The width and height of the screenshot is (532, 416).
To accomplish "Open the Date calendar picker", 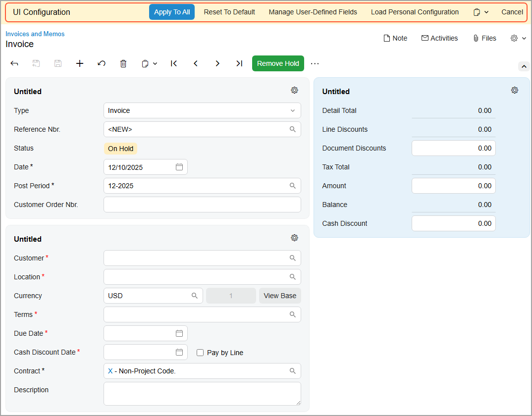I will pyautogui.click(x=179, y=167).
